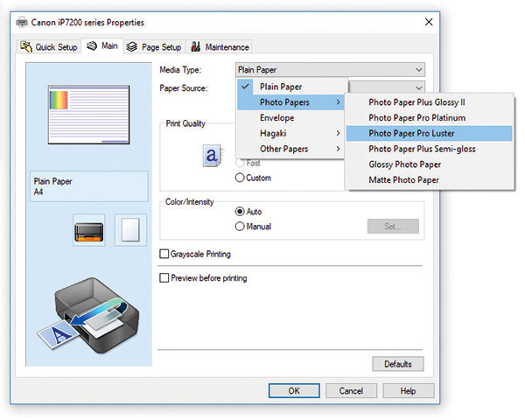
Task: Click the Maintenance tools icon
Action: pyautogui.click(x=196, y=46)
